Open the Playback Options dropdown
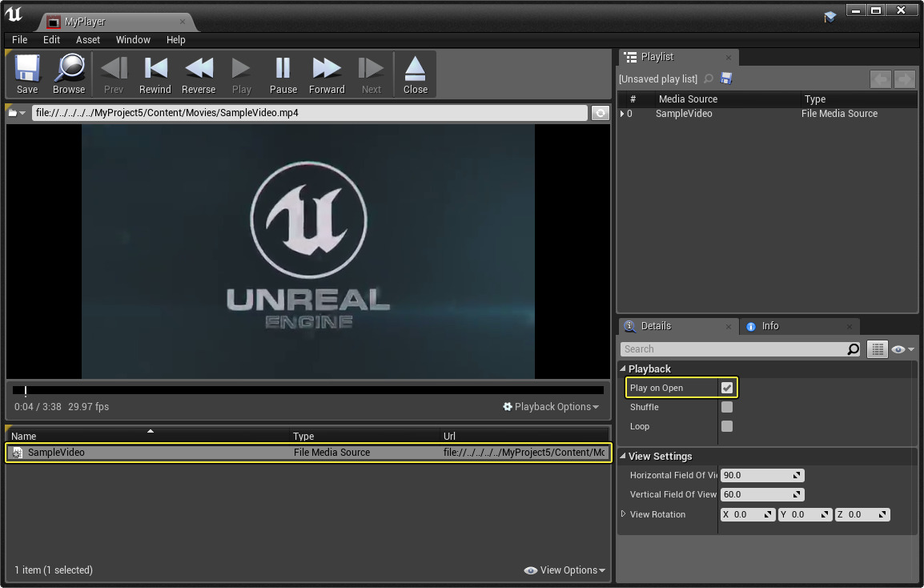Viewport: 924px width, 588px height. [551, 407]
